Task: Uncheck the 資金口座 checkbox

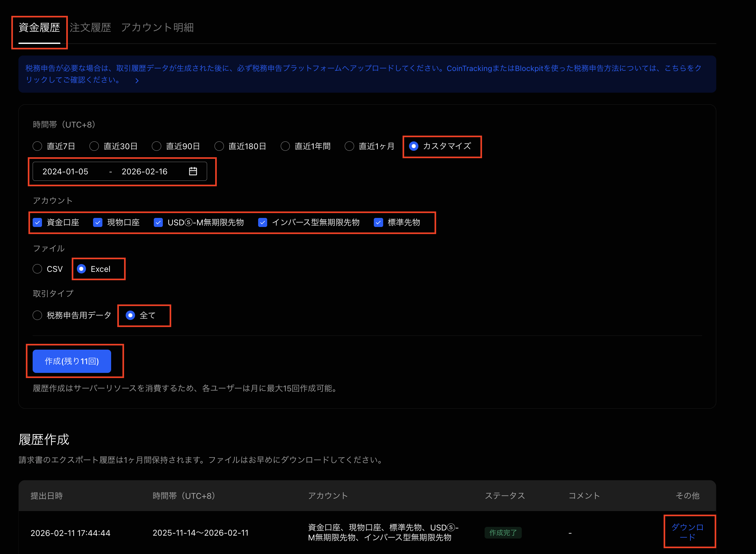Action: (x=37, y=222)
